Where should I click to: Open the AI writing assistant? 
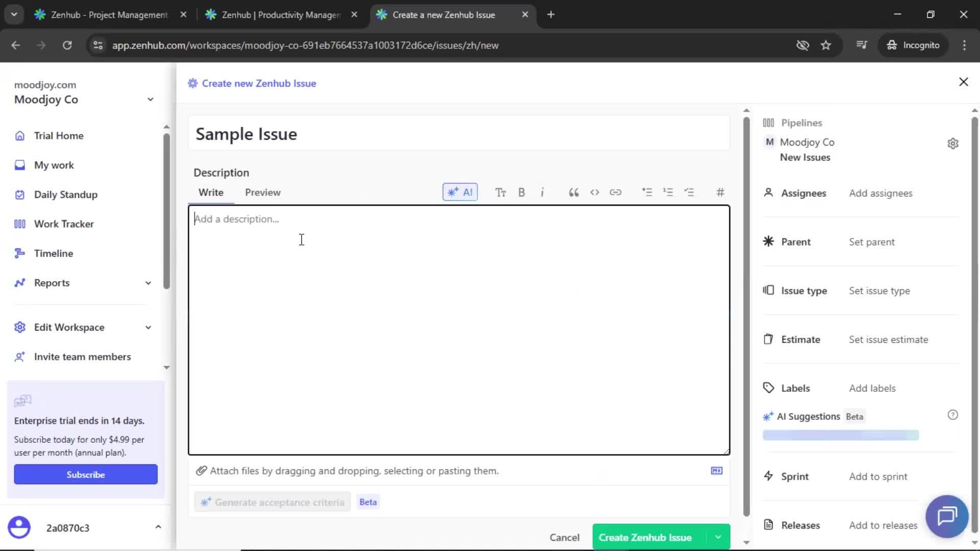[x=460, y=192]
